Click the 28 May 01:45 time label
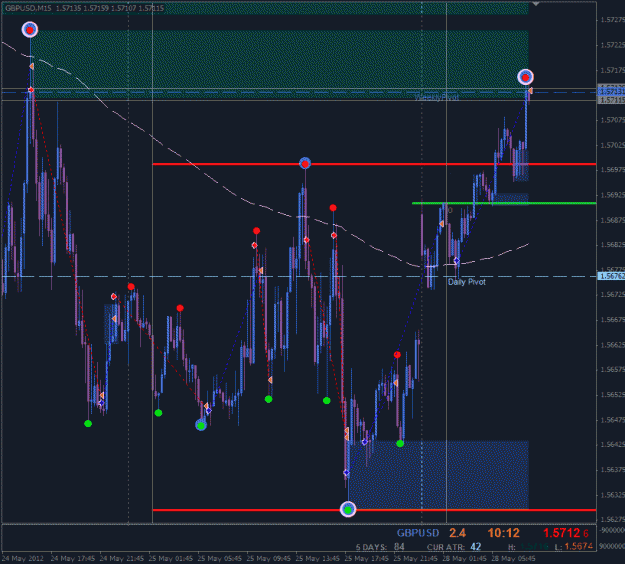625x564 pixels. pyautogui.click(x=464, y=558)
